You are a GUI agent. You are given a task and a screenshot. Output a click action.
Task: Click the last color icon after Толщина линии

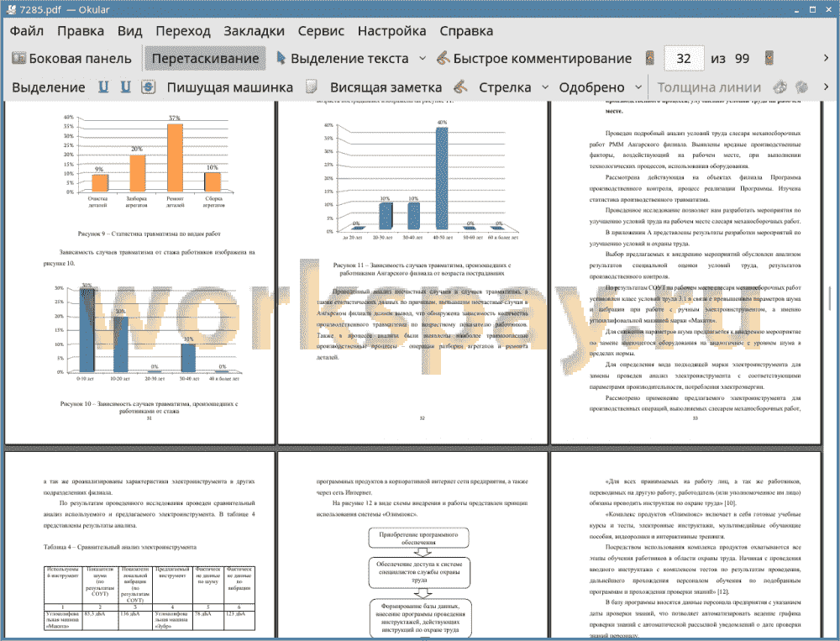[x=801, y=87]
